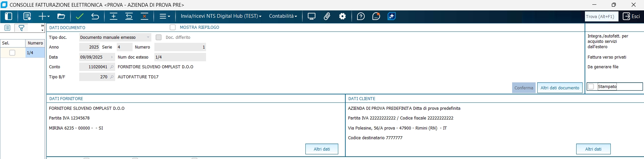Click the Da generare file status text
This screenshot has width=644, height=159.
[x=603, y=67]
